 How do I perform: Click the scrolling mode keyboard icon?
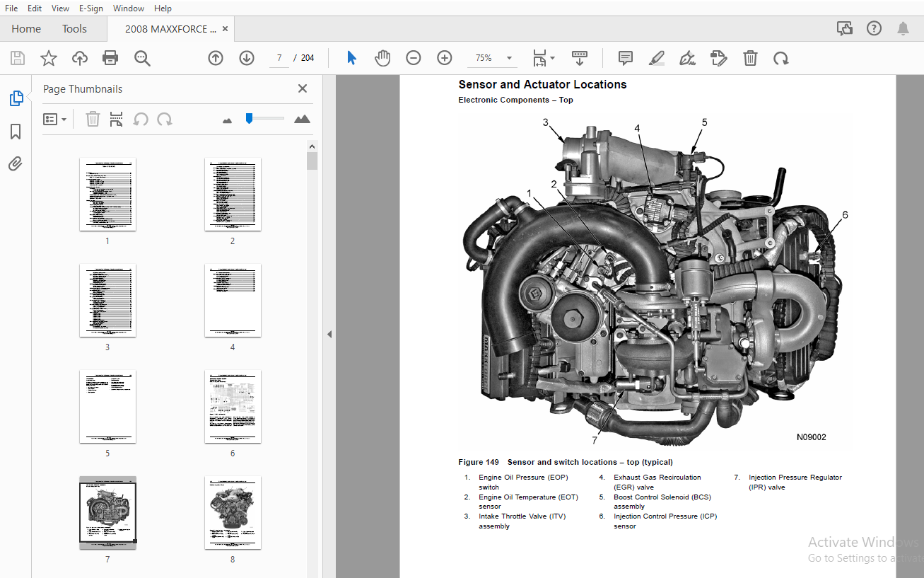point(580,58)
